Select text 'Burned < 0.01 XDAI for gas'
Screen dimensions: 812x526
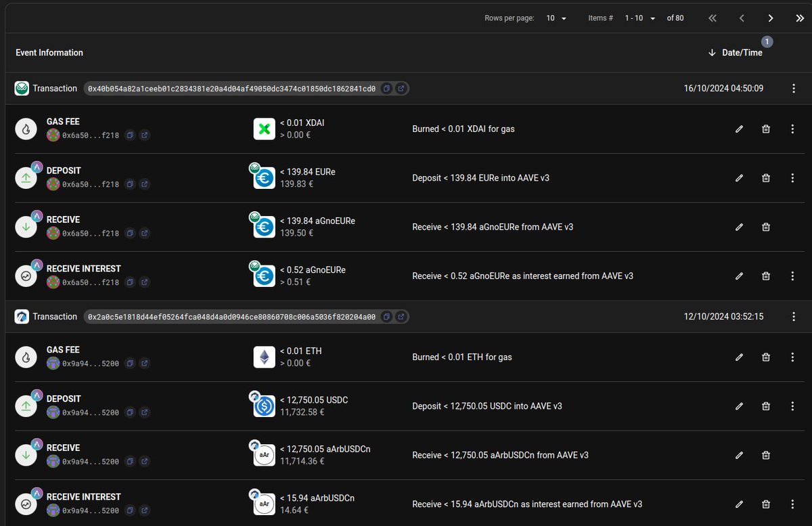[464, 129]
